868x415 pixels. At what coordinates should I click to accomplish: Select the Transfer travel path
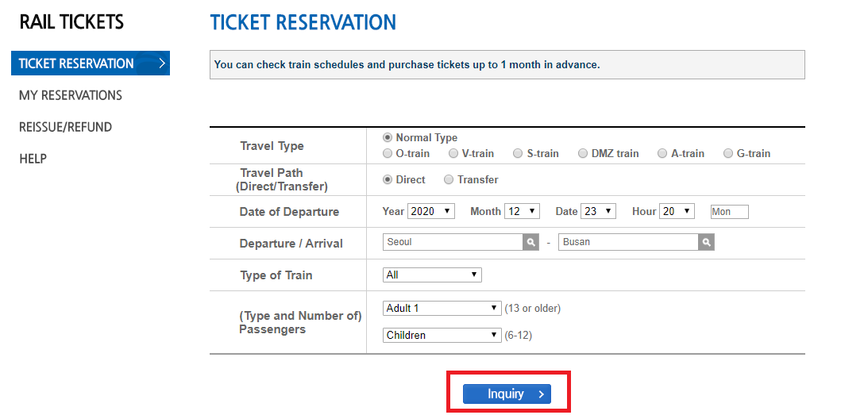(x=449, y=179)
